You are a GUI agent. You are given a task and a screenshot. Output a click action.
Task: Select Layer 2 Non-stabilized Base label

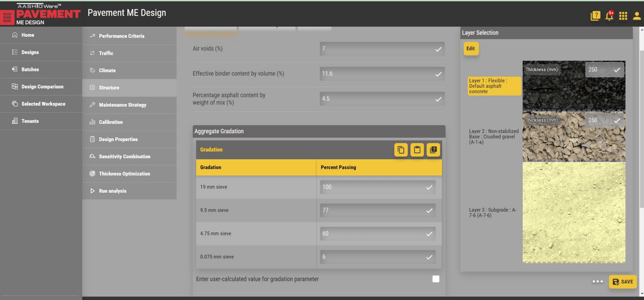coord(493,136)
